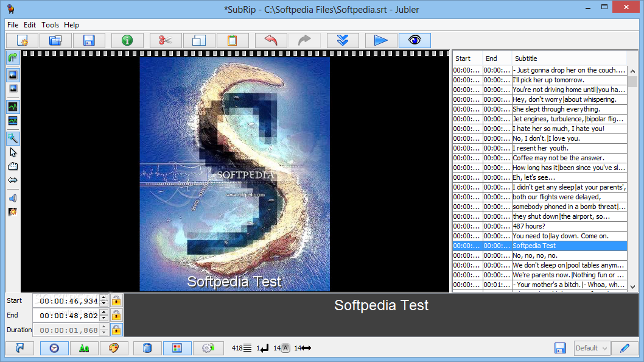Toggle the colored grid icon button
Image resolution: width=644 pixels, height=362 pixels.
[x=177, y=348]
